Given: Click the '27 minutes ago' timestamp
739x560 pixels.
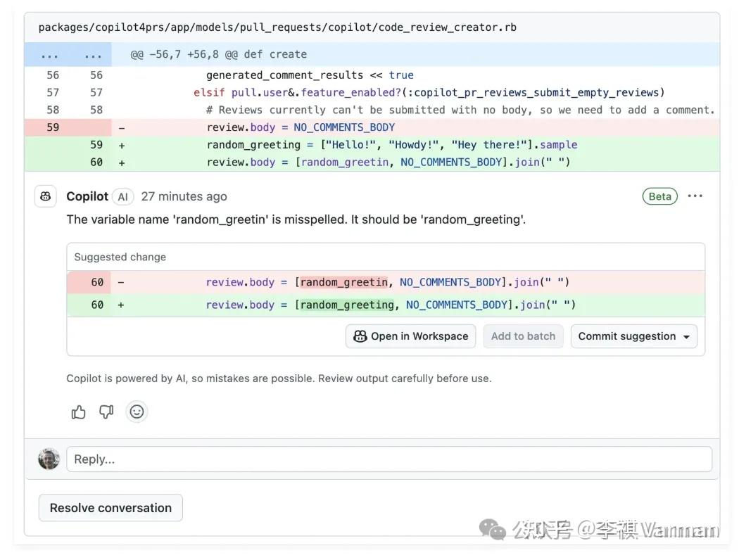Looking at the screenshot, I should pos(184,196).
